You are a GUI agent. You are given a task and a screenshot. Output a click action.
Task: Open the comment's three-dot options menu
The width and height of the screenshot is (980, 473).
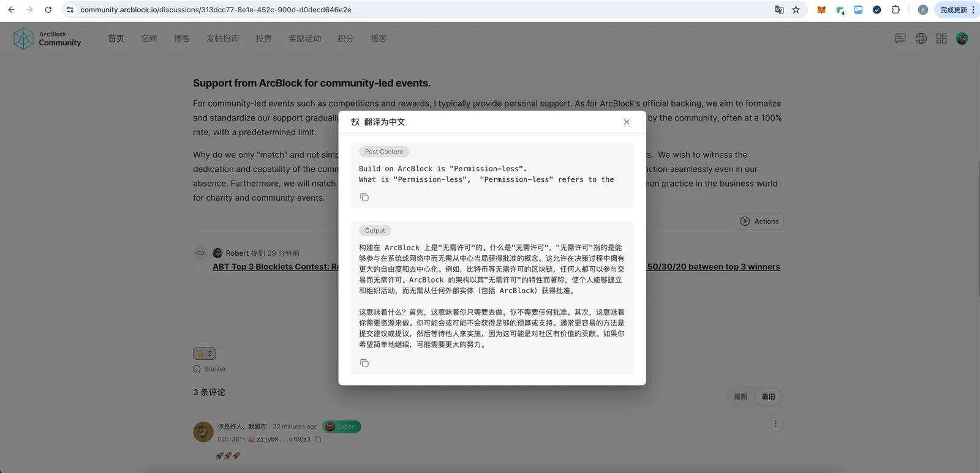(x=775, y=423)
